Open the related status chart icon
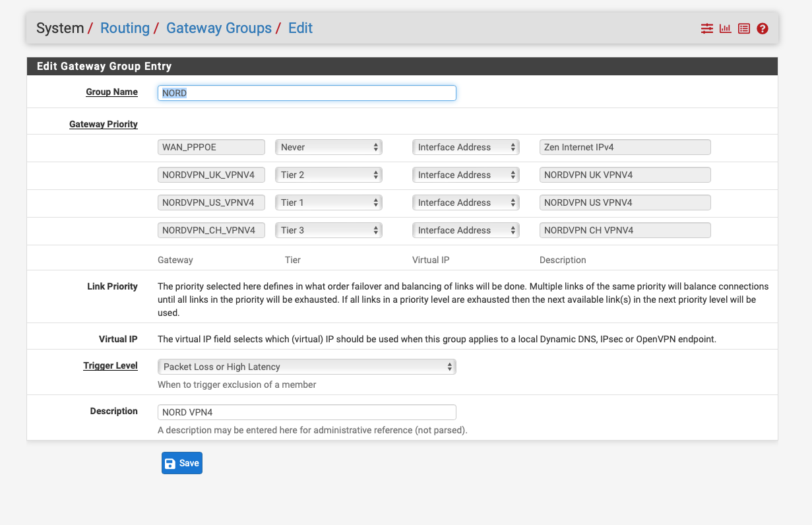This screenshot has height=525, width=812. click(726, 28)
